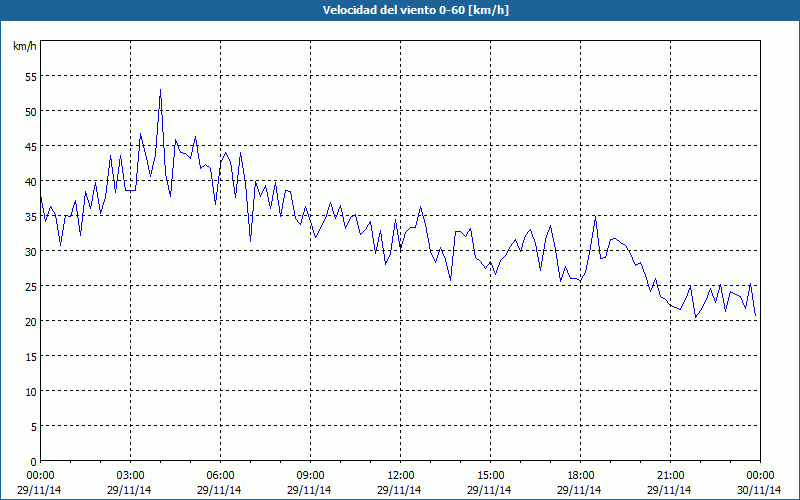
Task: Click the 21:00 time label on the x-axis
Action: pyautogui.click(x=670, y=476)
